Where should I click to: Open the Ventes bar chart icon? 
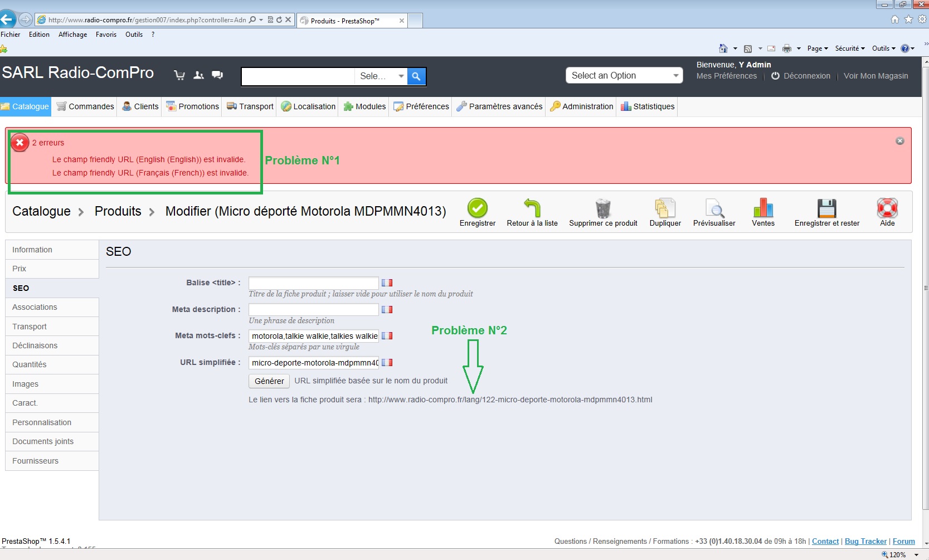point(763,208)
